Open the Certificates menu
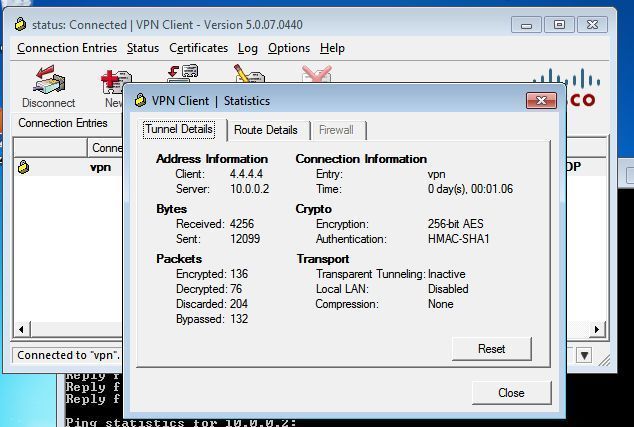This screenshot has width=634, height=427. point(198,48)
